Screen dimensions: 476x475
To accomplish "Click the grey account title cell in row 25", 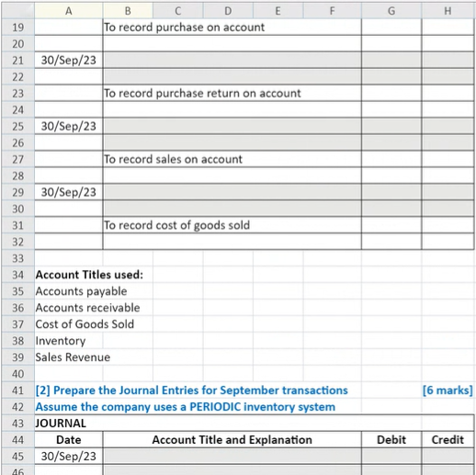I will point(232,126).
